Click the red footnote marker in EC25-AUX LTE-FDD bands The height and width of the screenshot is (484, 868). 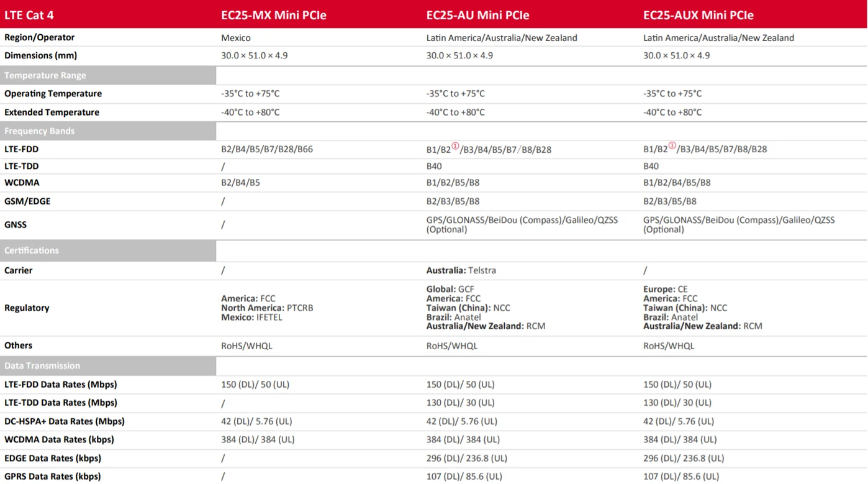(x=672, y=147)
